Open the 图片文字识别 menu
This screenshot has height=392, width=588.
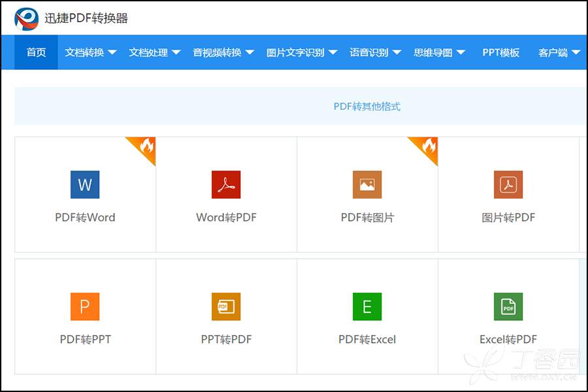[x=295, y=52]
